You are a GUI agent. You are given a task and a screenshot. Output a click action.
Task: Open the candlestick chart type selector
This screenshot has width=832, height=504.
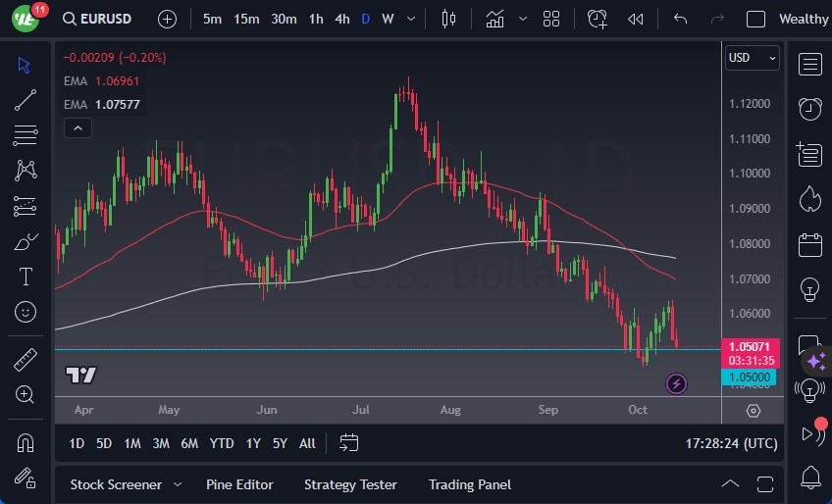point(448,19)
